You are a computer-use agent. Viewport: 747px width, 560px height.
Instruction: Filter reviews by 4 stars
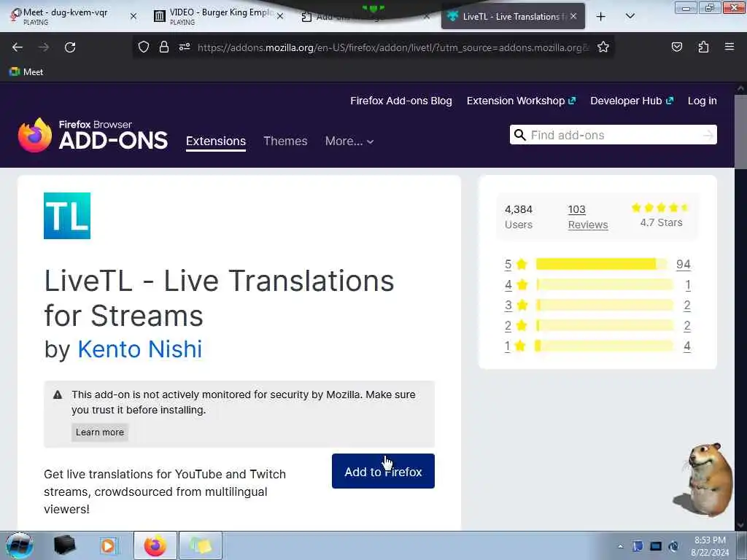pyautogui.click(x=516, y=285)
